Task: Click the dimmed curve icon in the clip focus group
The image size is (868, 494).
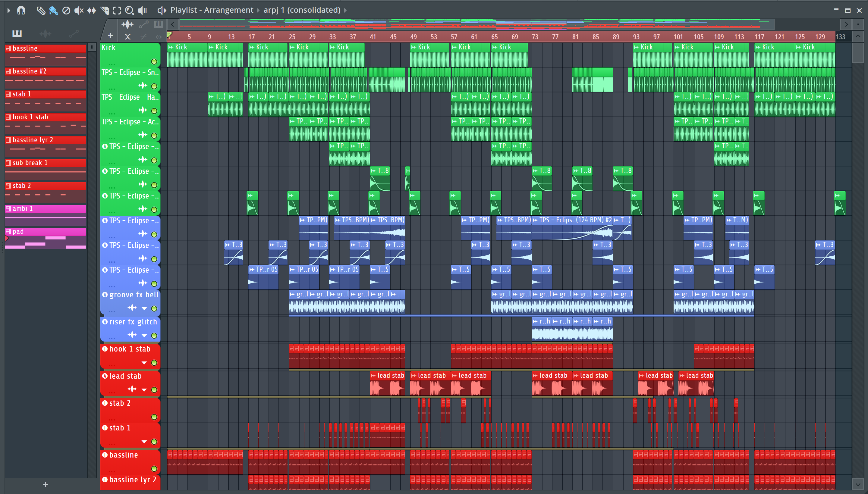Action: pyautogui.click(x=143, y=37)
